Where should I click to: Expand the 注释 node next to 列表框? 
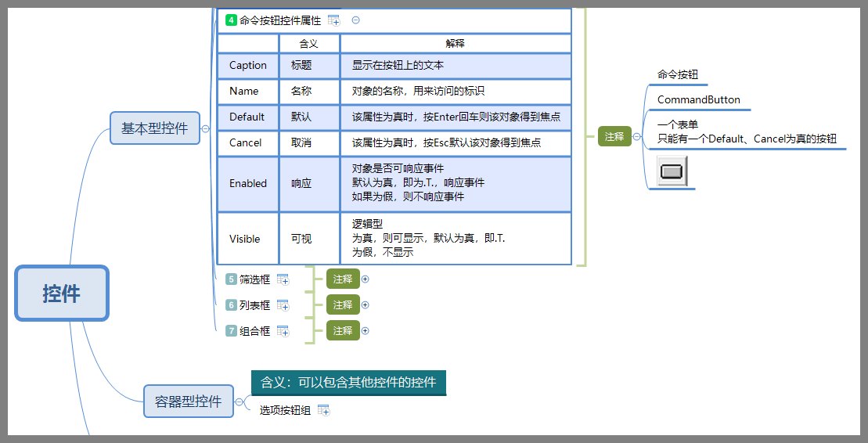pos(365,304)
